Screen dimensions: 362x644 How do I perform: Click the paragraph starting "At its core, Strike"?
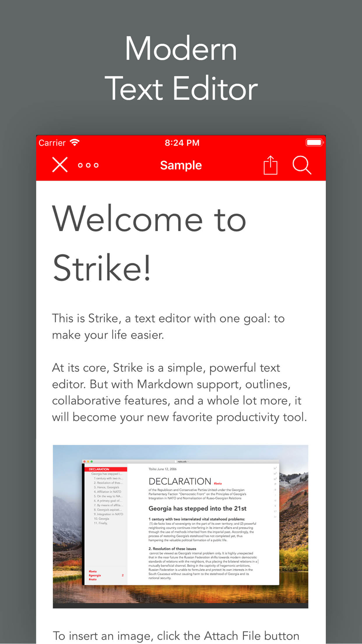click(x=180, y=392)
